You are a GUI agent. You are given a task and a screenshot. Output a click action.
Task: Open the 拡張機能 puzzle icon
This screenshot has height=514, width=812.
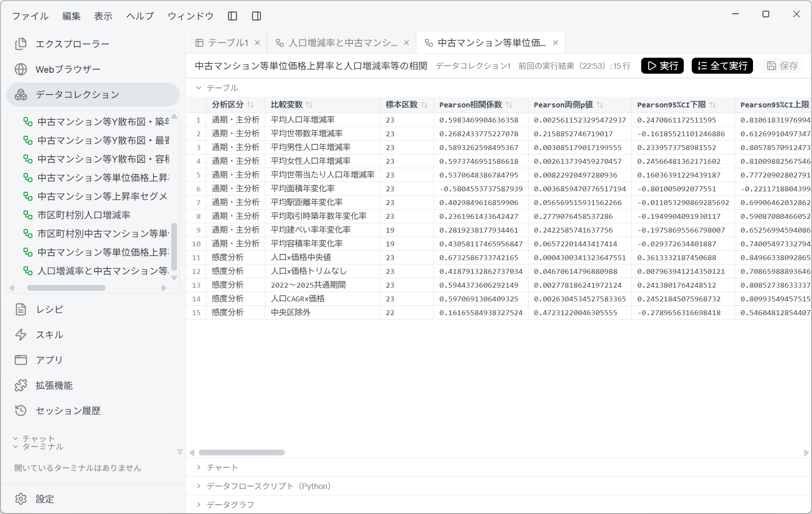(x=21, y=385)
